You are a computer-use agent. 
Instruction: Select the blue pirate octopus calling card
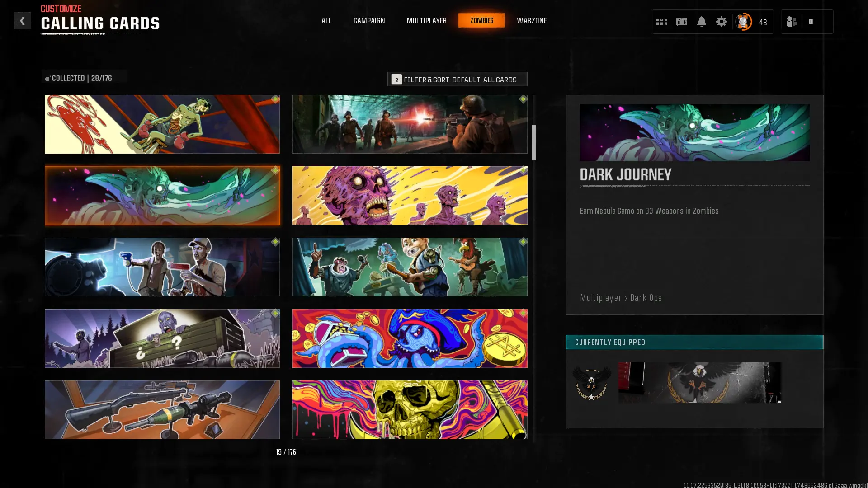pyautogui.click(x=410, y=338)
